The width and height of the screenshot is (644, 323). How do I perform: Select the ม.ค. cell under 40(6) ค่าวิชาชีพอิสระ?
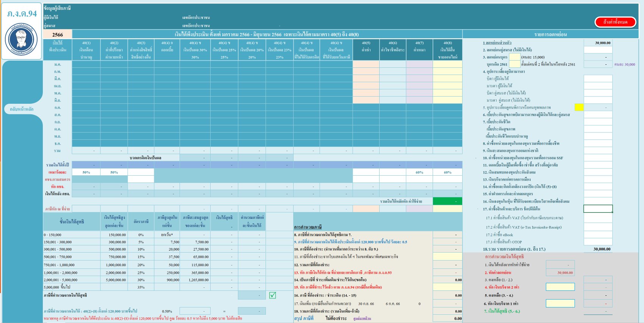coord(392,64)
